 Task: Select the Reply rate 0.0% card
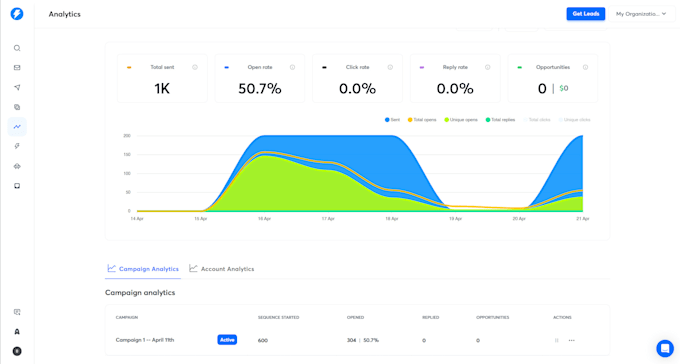coord(455,79)
